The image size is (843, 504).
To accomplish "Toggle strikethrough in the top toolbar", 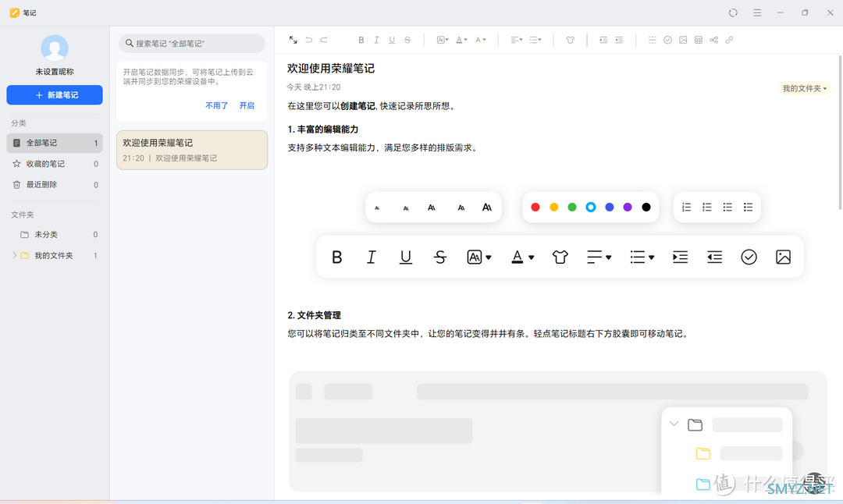I will [x=407, y=40].
